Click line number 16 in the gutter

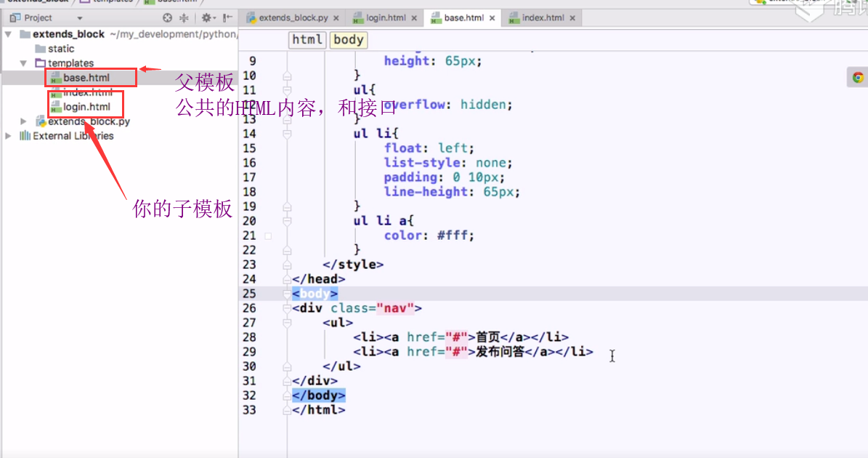[x=250, y=163]
